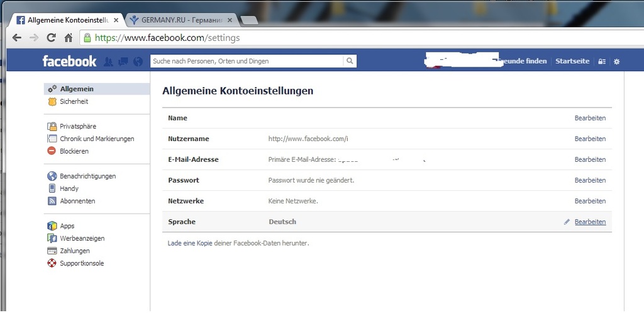Click the 'Lade eine Kopie' link
Image resolution: width=644 pixels, height=313 pixels.
click(x=190, y=243)
